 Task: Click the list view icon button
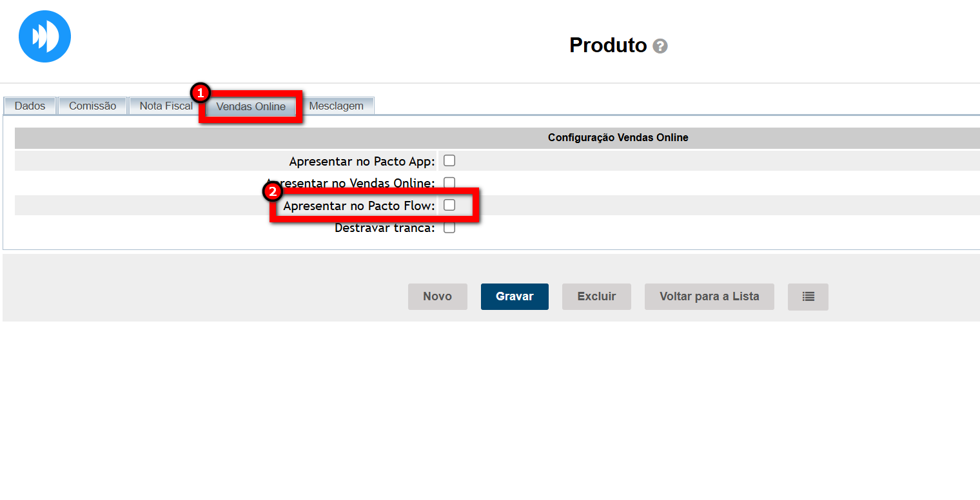tap(808, 296)
